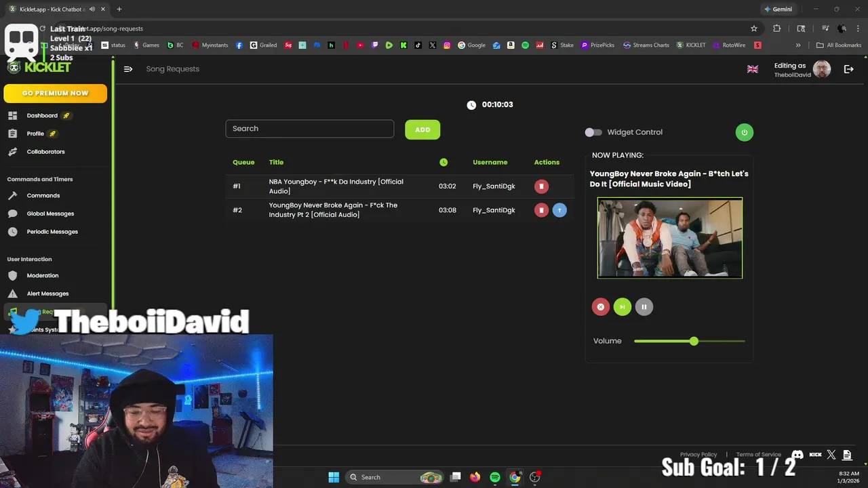Screen dimensions: 868x488
Task: Open Spotify from the taskbar
Action: (x=495, y=477)
